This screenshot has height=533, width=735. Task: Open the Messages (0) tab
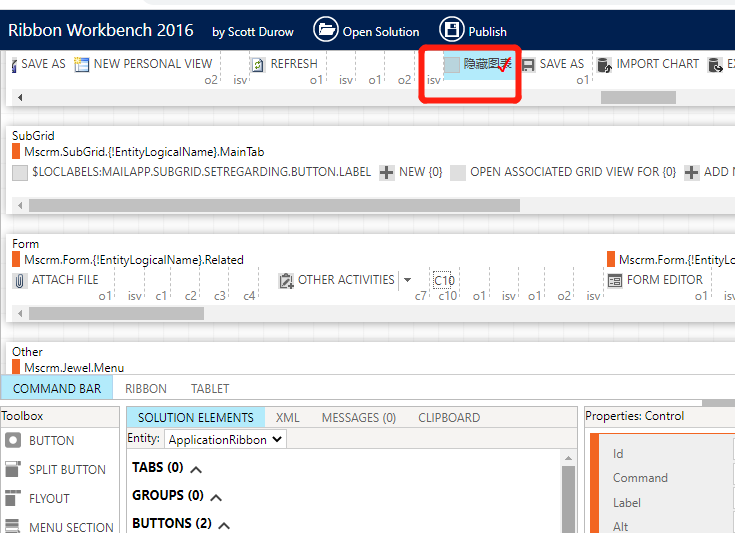click(x=359, y=417)
